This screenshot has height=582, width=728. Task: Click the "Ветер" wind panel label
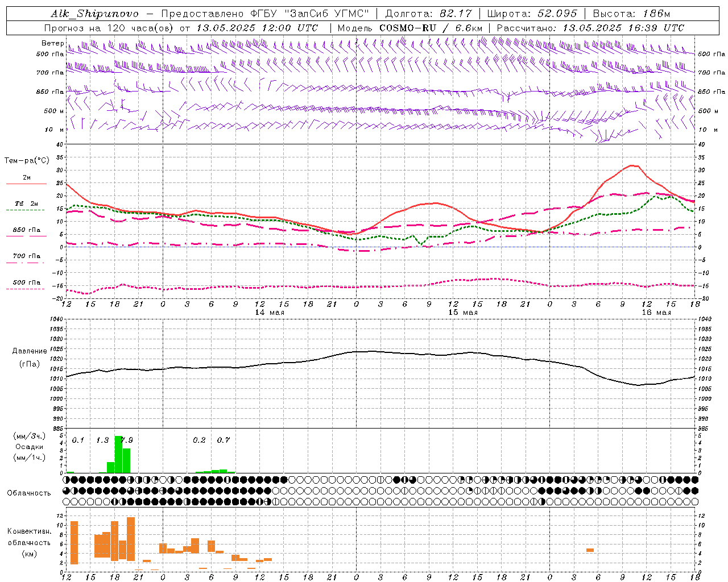[52, 43]
